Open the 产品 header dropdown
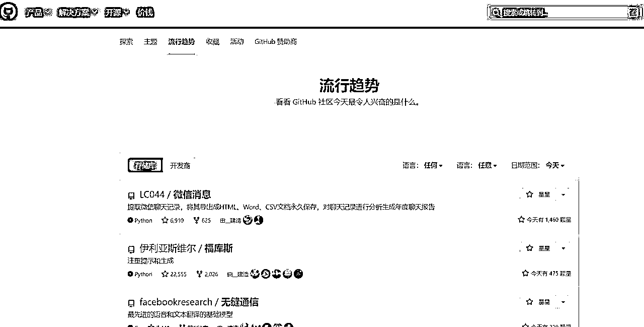This screenshot has height=327, width=644. pos(38,13)
